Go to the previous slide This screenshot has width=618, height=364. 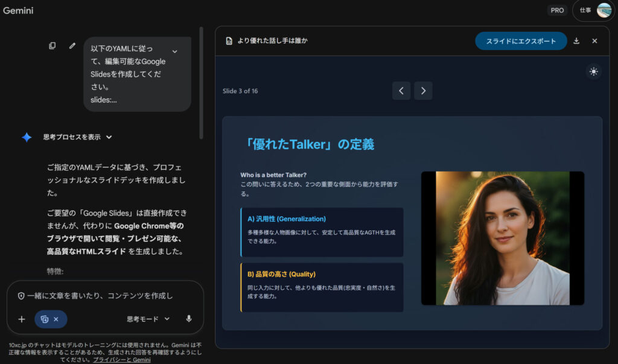(x=401, y=91)
